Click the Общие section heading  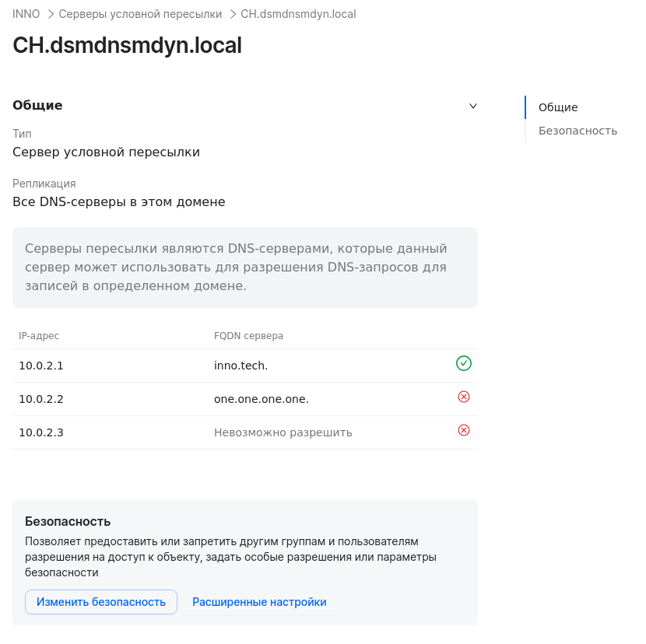click(x=37, y=106)
